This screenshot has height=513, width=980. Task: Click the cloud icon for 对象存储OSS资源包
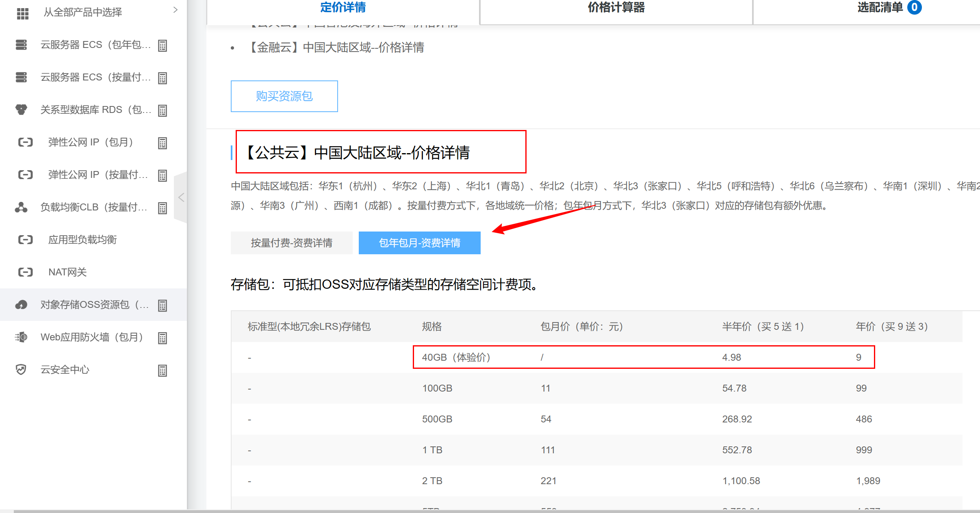[21, 305]
